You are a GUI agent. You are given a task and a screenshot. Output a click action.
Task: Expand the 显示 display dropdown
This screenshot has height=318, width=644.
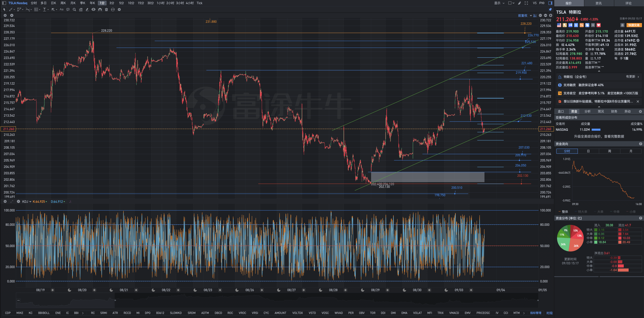[x=499, y=3]
